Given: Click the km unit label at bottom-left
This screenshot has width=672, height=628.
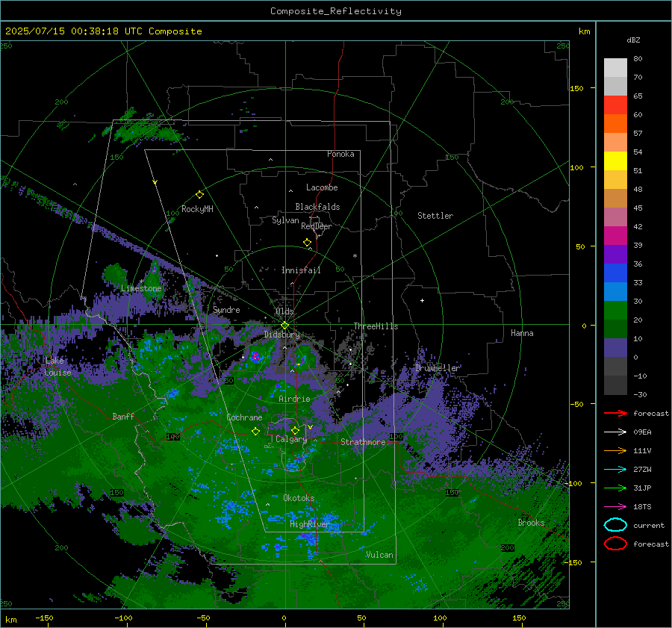Looking at the screenshot, I should 10,620.
